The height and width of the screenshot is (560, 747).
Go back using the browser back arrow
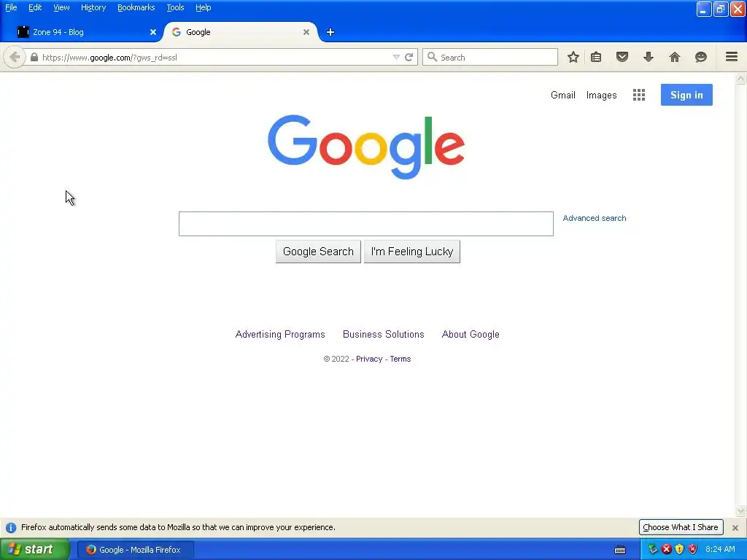15,58
